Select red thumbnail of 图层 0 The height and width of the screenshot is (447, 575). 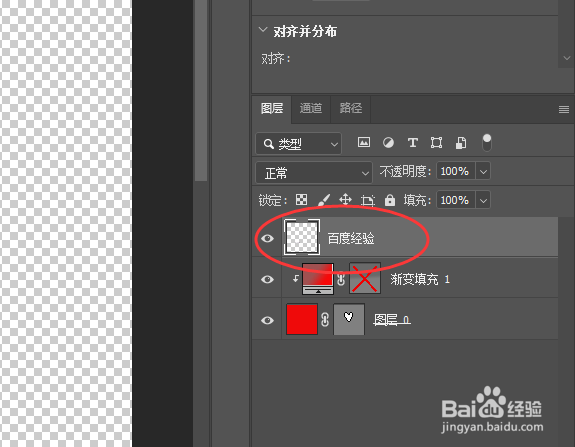[302, 319]
